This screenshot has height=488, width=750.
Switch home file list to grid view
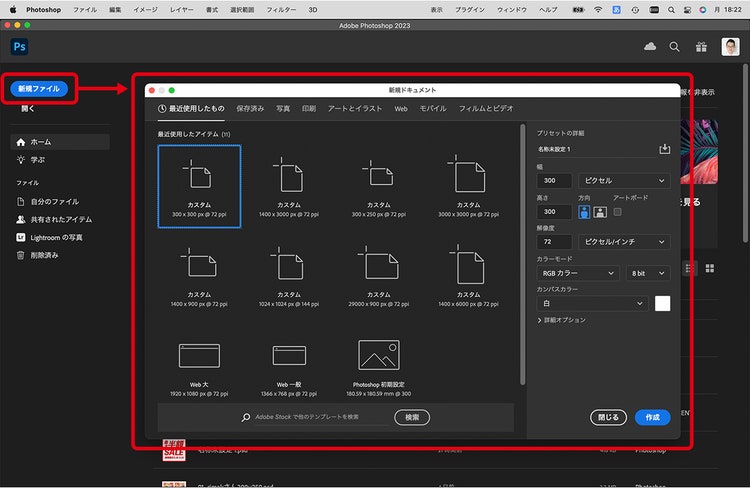tap(710, 268)
